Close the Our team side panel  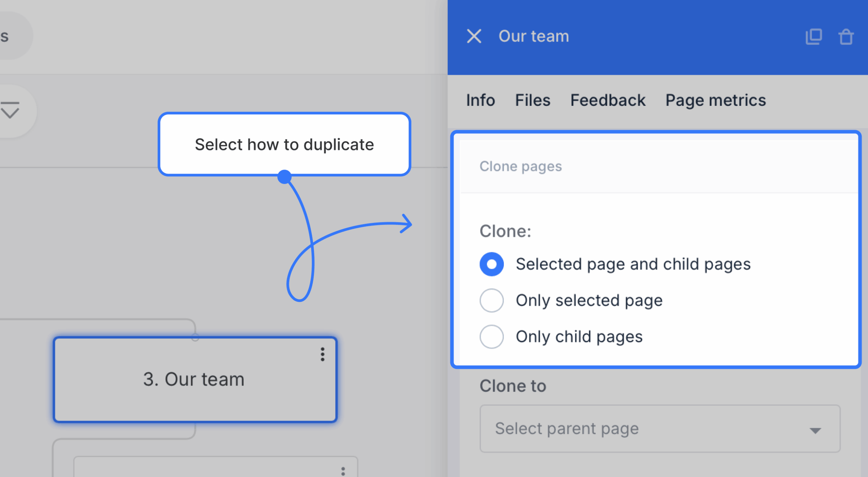474,36
